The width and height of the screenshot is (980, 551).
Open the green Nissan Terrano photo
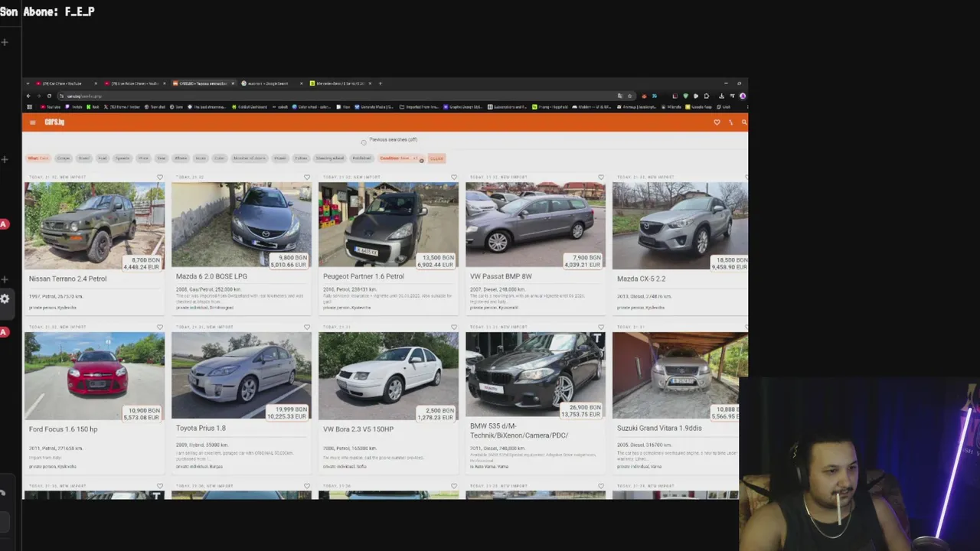[x=94, y=226]
